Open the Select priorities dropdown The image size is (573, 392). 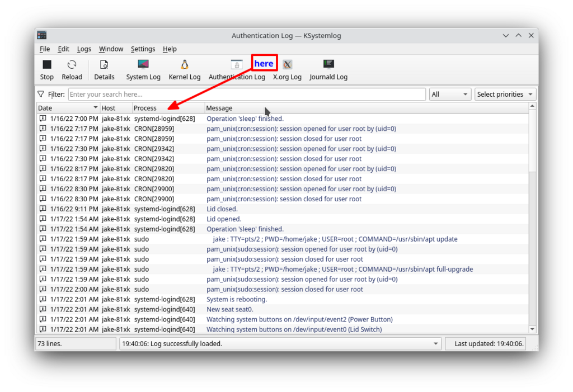pyautogui.click(x=505, y=95)
